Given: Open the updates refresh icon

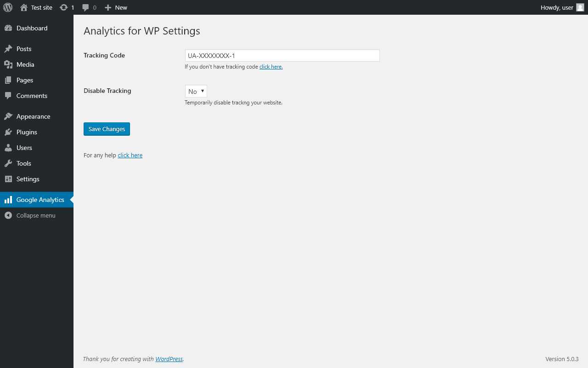Looking at the screenshot, I should point(64,7).
